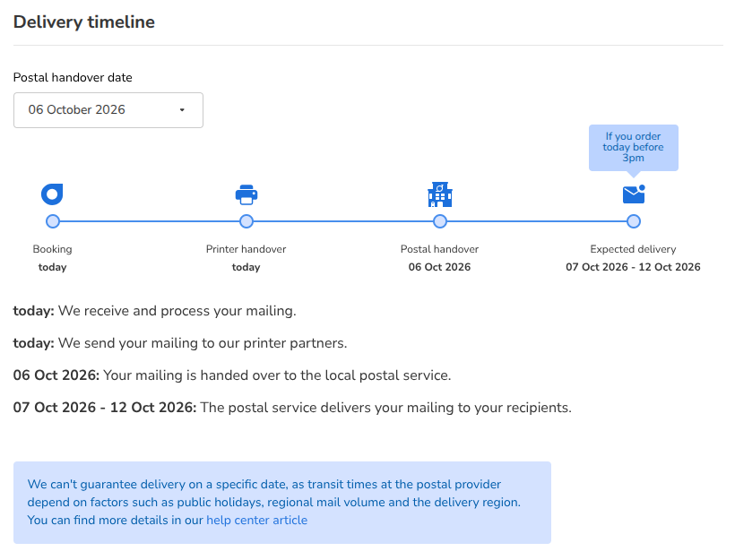Viewport: 735px width, 560px height.
Task: Click the 'Printer handover' timeline label
Action: click(x=246, y=249)
